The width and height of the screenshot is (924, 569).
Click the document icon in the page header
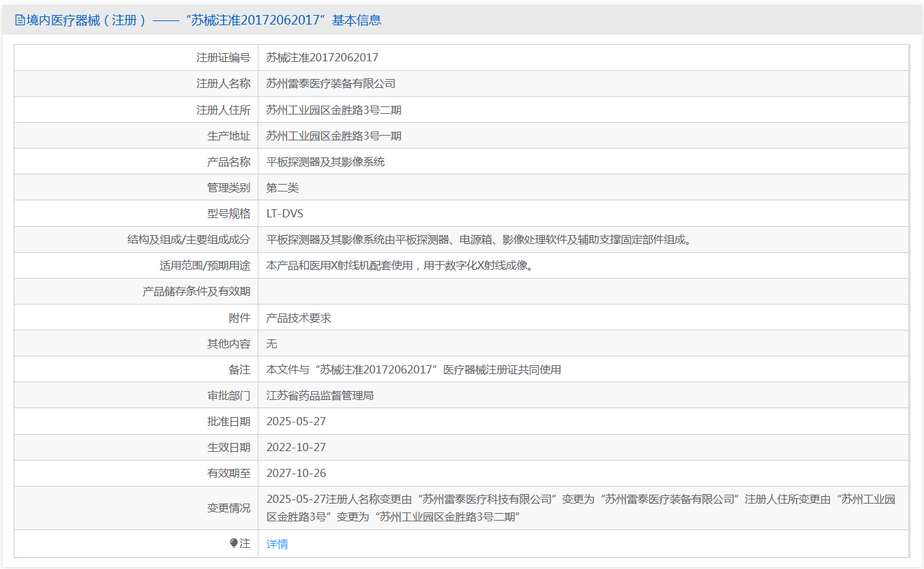click(20, 20)
